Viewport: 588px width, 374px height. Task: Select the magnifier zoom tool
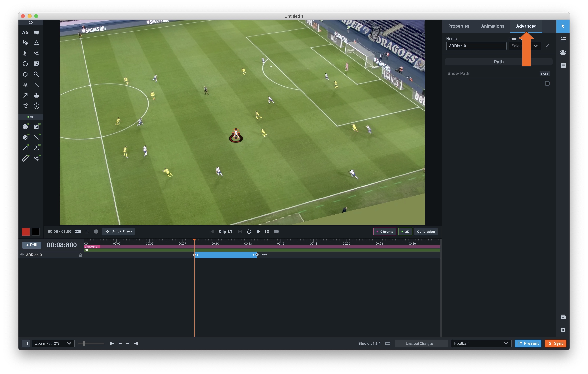37,74
